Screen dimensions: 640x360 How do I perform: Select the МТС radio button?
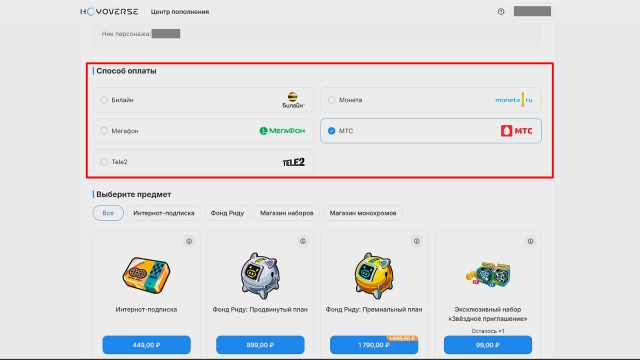331,131
